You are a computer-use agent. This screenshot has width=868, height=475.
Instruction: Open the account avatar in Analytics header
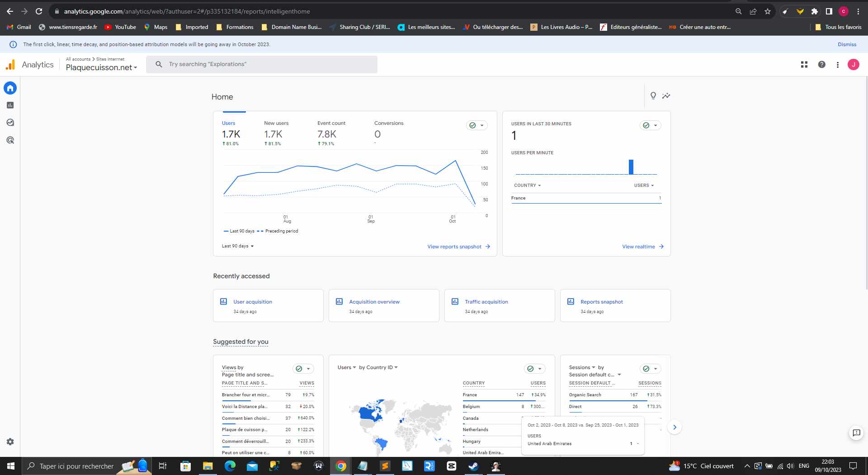853,65
